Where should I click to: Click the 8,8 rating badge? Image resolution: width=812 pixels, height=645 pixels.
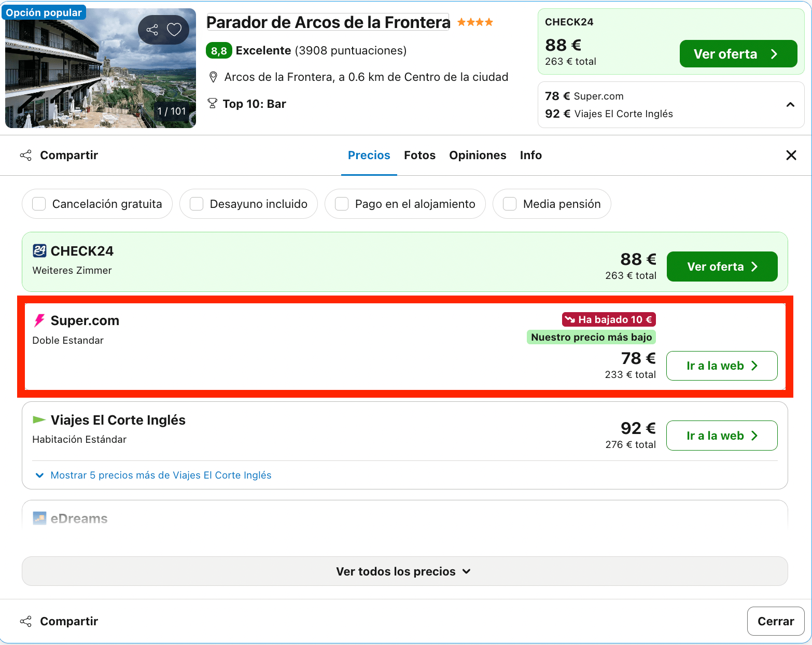coord(219,51)
